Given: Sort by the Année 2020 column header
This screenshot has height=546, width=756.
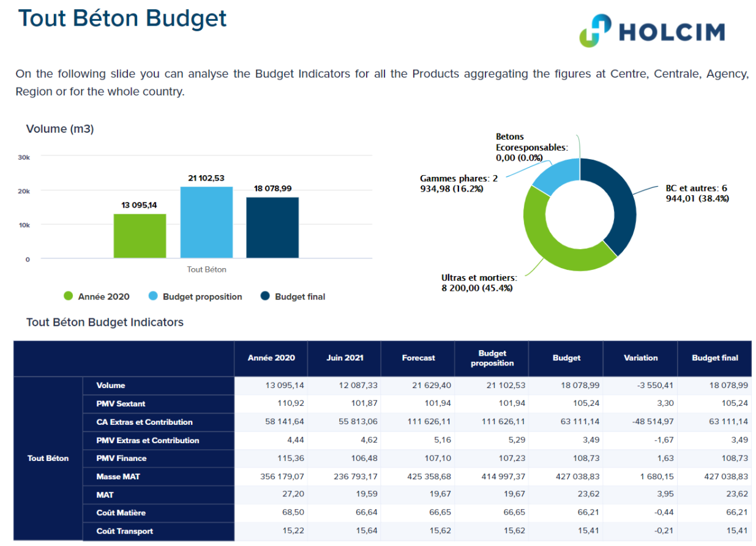Looking at the screenshot, I should coord(271,358).
